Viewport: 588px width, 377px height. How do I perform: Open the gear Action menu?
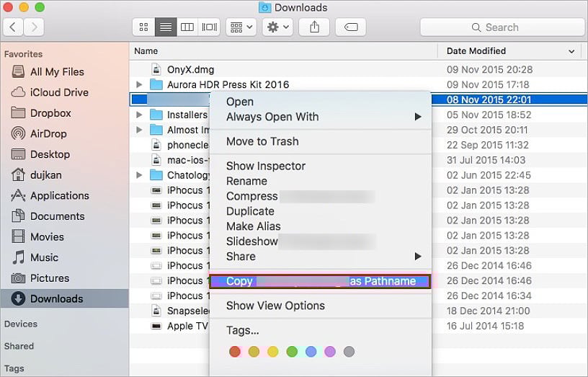pyautogui.click(x=277, y=27)
